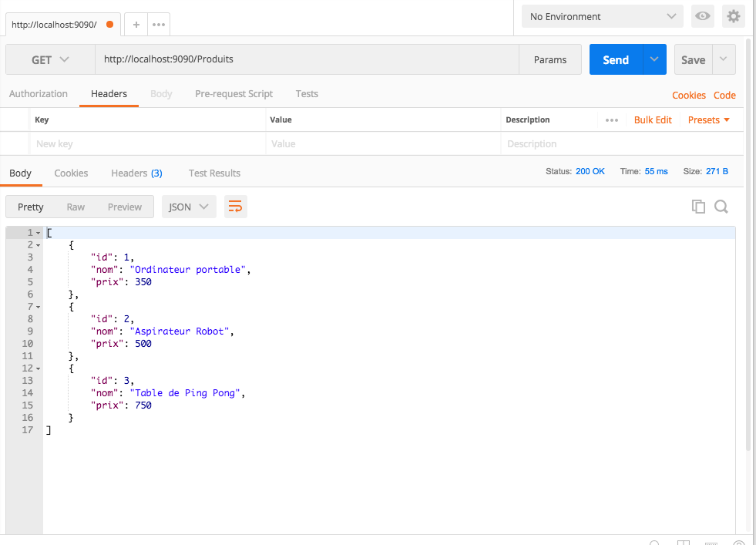
Task: View response Headers (3) tab
Action: 136,173
